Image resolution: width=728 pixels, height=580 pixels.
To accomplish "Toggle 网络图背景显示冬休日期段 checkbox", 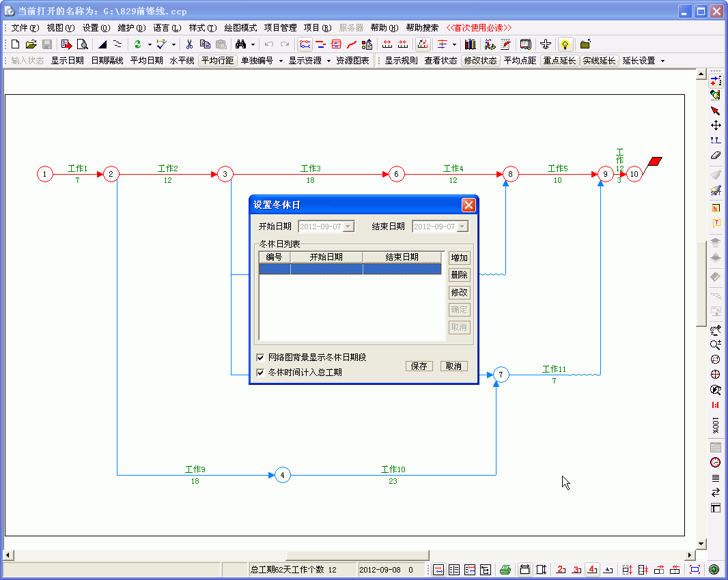I will click(260, 358).
